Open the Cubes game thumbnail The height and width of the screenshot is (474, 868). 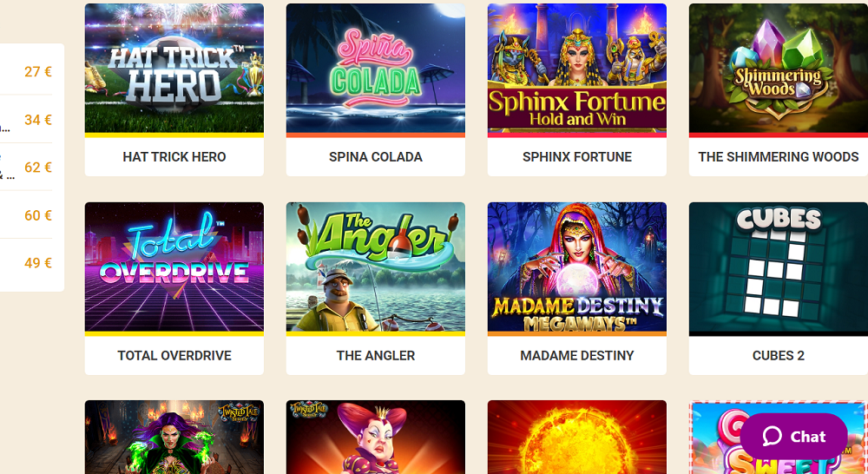click(779, 267)
